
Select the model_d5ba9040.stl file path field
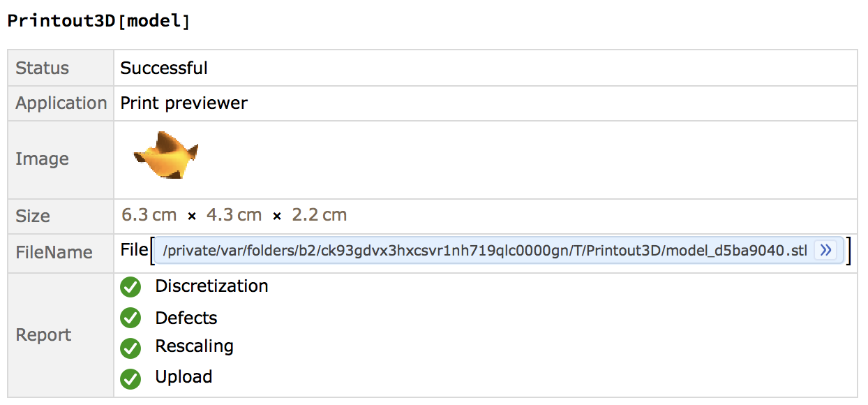tap(498, 251)
